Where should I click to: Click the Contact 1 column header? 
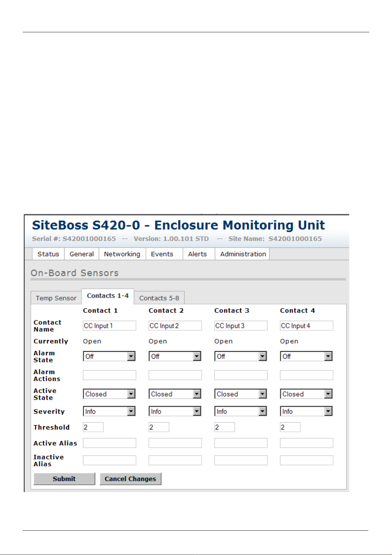tap(100, 311)
